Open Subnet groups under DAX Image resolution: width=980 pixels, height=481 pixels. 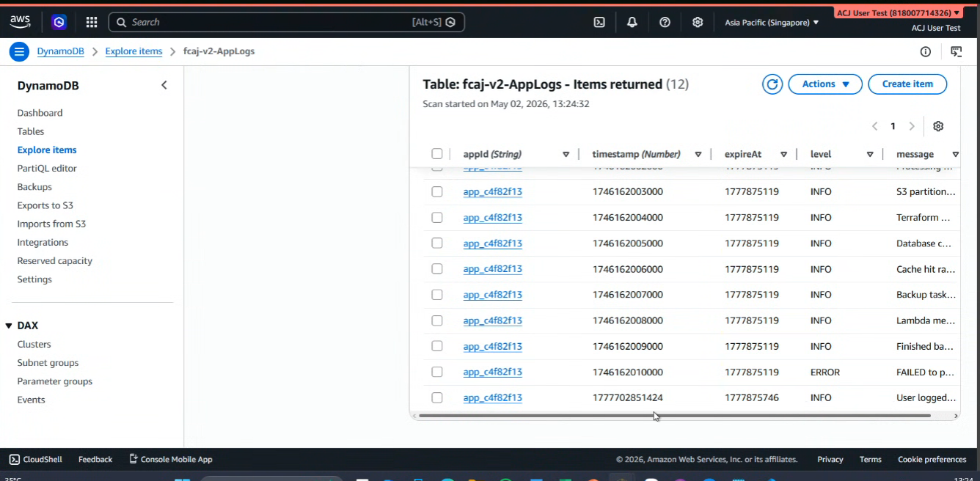coord(48,362)
